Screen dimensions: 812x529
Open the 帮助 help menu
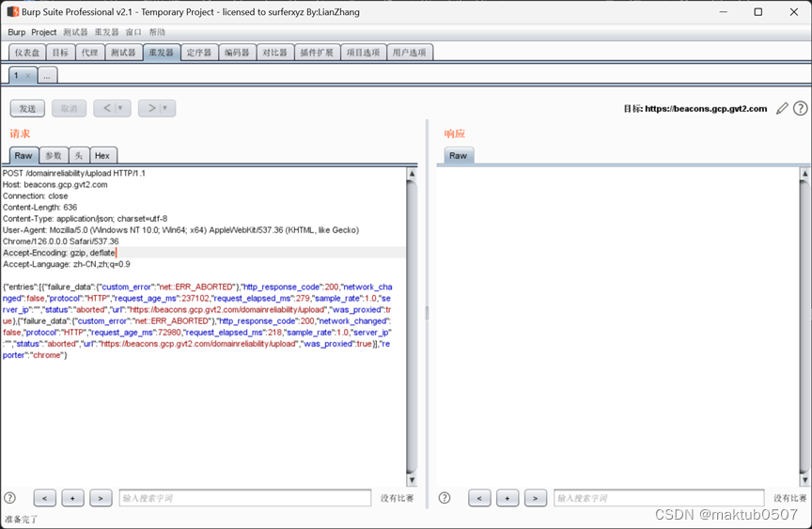158,32
